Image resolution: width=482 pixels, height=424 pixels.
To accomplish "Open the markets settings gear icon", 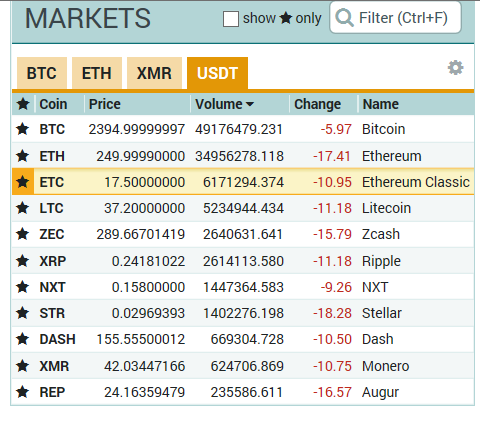I will (455, 68).
